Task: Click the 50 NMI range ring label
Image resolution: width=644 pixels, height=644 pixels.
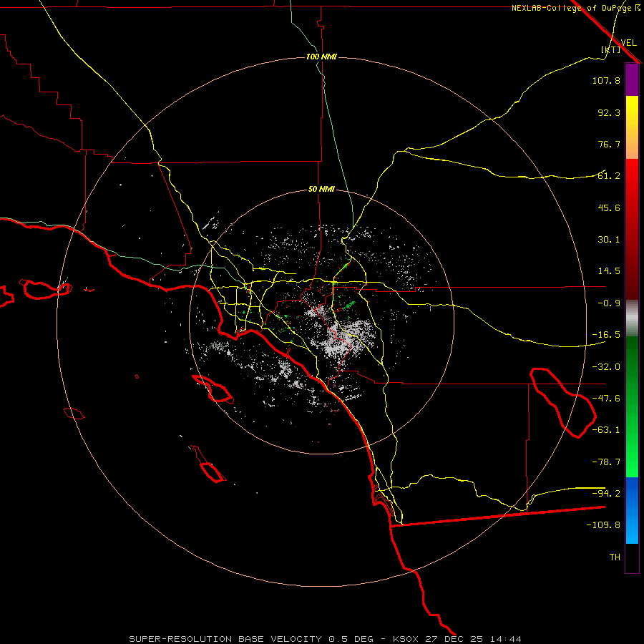Action: (321, 190)
